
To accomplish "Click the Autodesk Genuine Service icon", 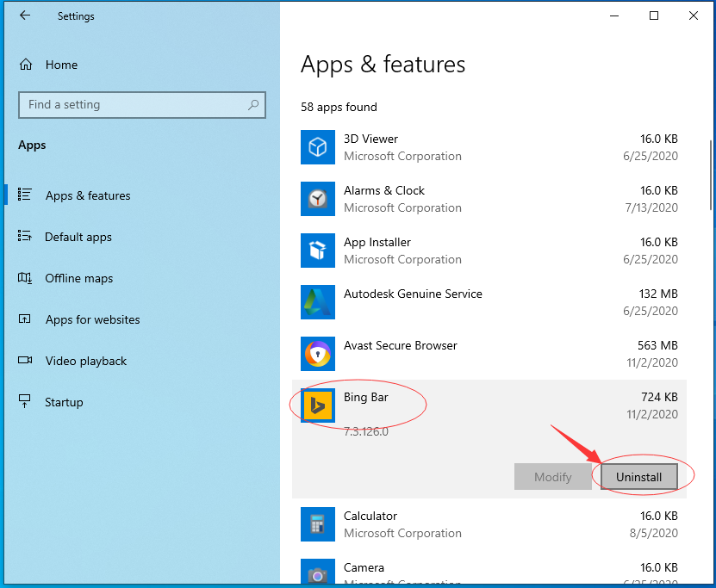I will click(317, 302).
